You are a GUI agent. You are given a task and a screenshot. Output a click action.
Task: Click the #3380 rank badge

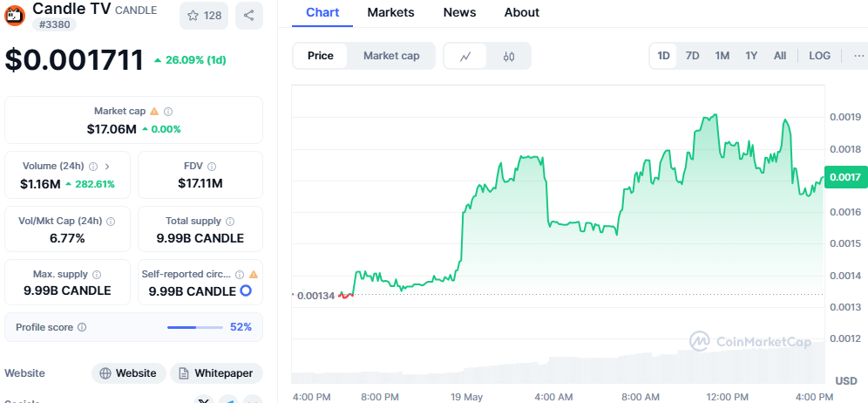(54, 24)
